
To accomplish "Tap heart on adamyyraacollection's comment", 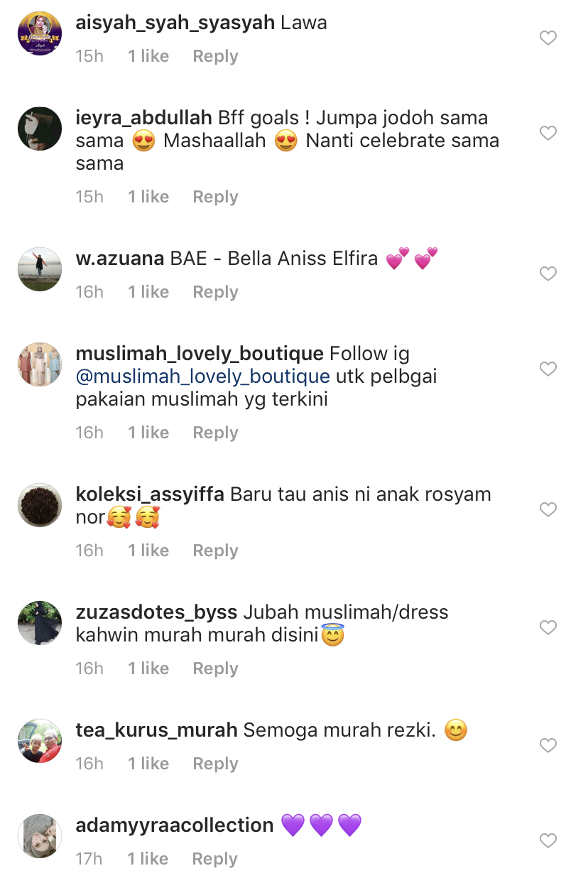I will (548, 840).
